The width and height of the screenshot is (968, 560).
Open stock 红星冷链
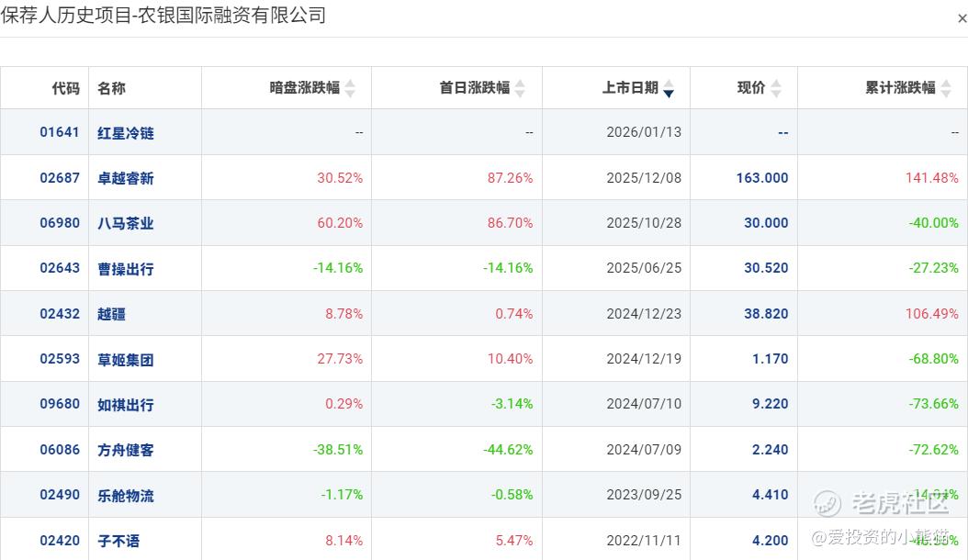(125, 133)
